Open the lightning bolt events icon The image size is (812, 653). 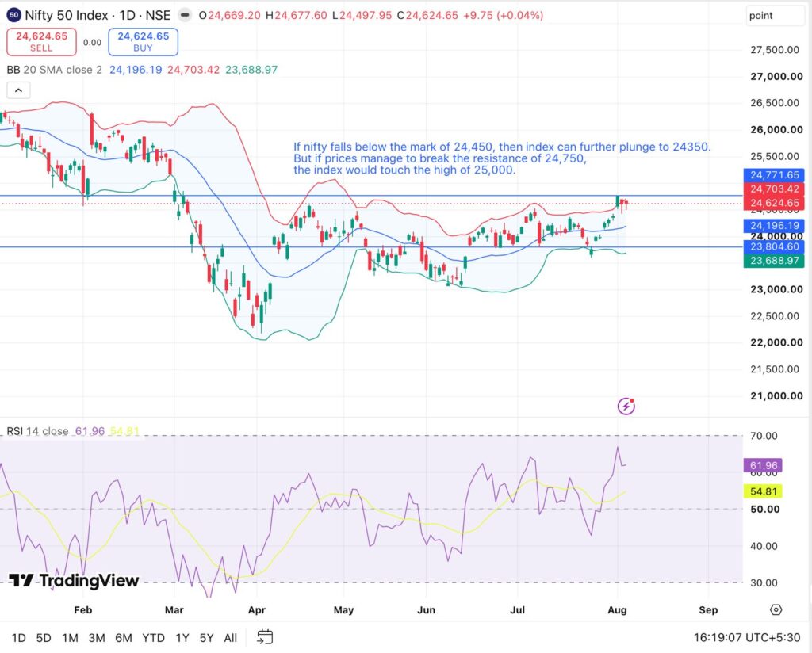(x=626, y=407)
